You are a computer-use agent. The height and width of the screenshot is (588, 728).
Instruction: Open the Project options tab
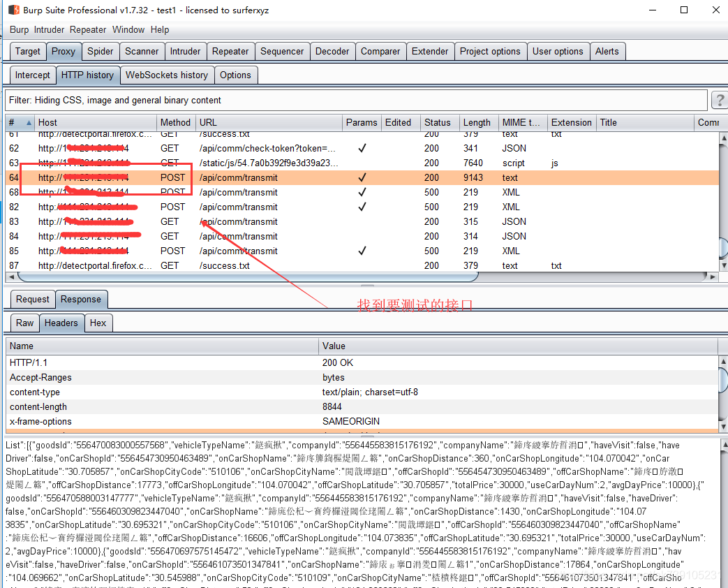click(x=490, y=51)
